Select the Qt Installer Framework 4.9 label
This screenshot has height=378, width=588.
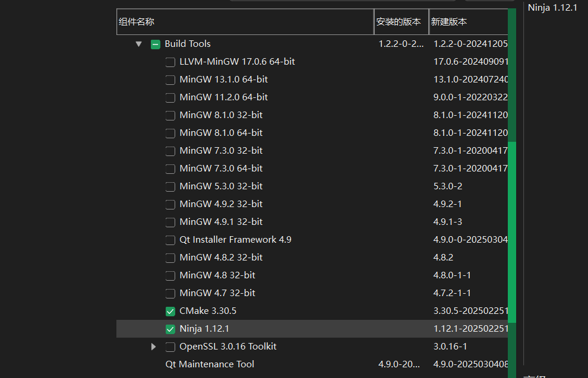(235, 239)
